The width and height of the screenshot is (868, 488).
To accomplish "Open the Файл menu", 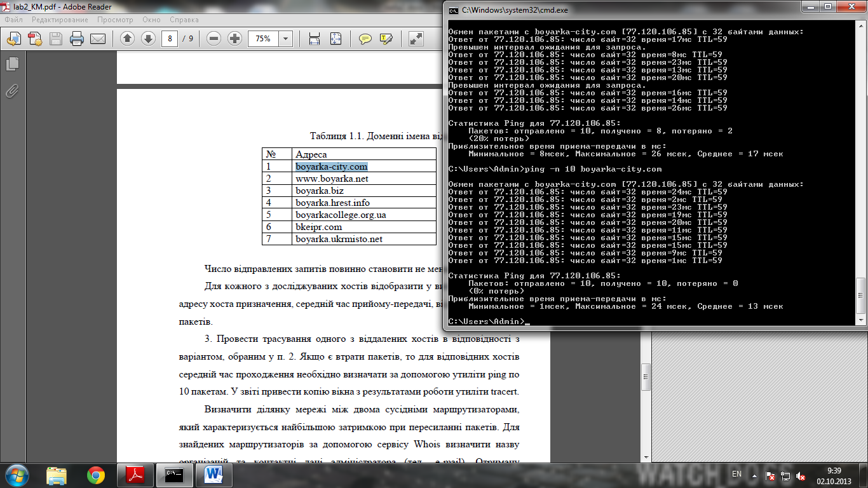I will [x=13, y=20].
